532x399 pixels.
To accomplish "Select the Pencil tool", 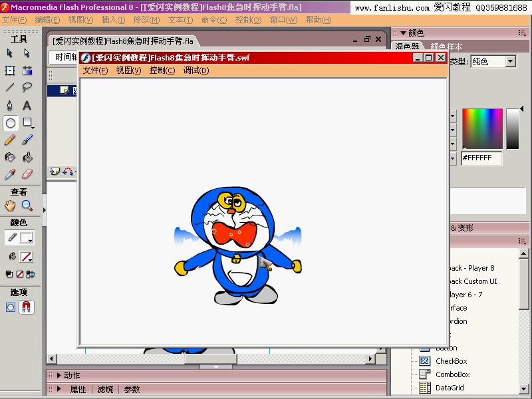I will click(10, 140).
